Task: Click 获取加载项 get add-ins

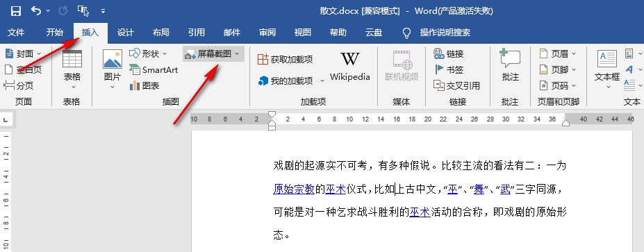Action: coord(285,60)
